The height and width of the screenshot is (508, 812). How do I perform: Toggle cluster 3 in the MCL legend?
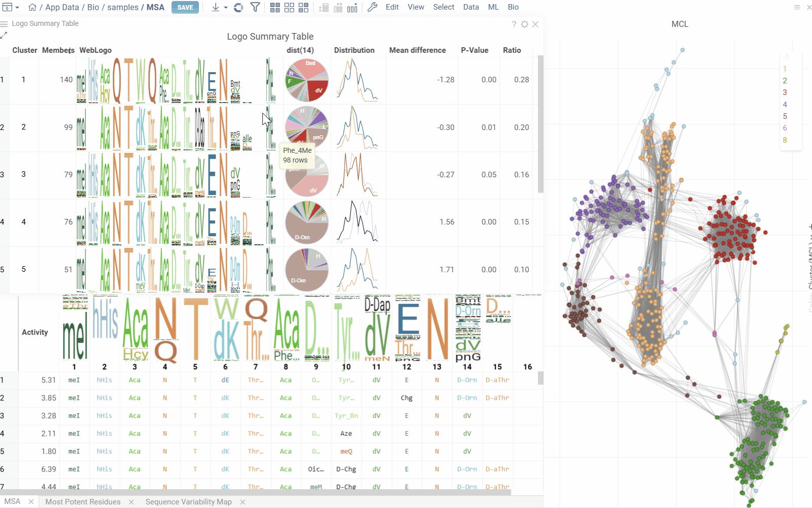tap(785, 92)
